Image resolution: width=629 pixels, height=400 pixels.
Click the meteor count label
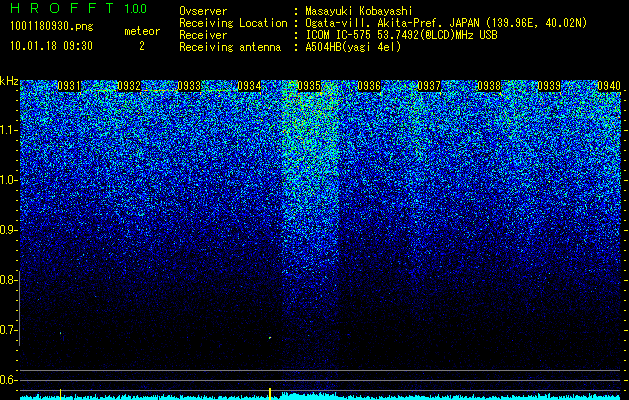[x=142, y=31]
